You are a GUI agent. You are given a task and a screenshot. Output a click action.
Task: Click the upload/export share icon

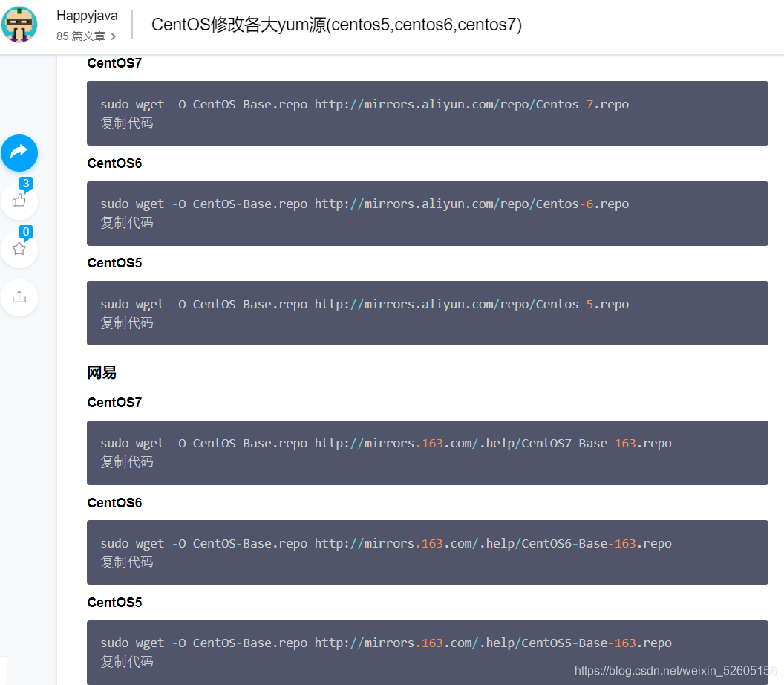pos(19,297)
